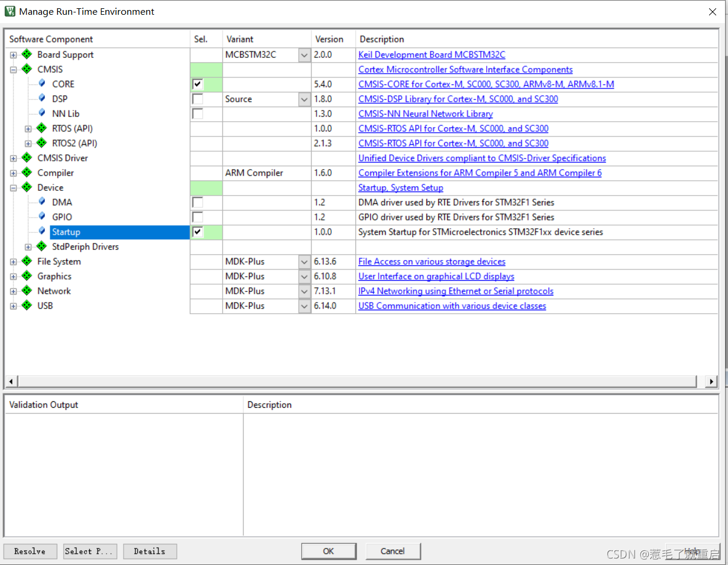Expand the RTOS (API) node

28,129
